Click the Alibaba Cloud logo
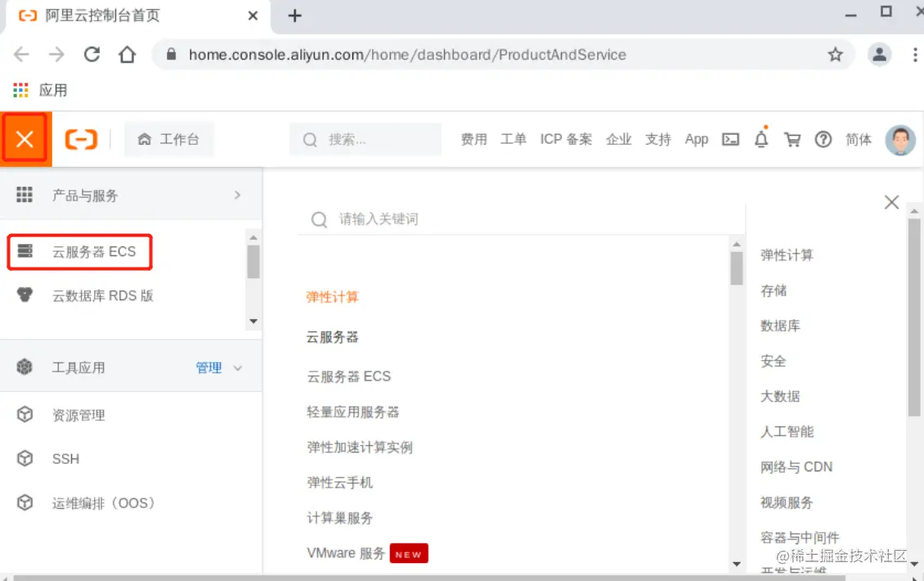924x581 pixels. point(81,139)
